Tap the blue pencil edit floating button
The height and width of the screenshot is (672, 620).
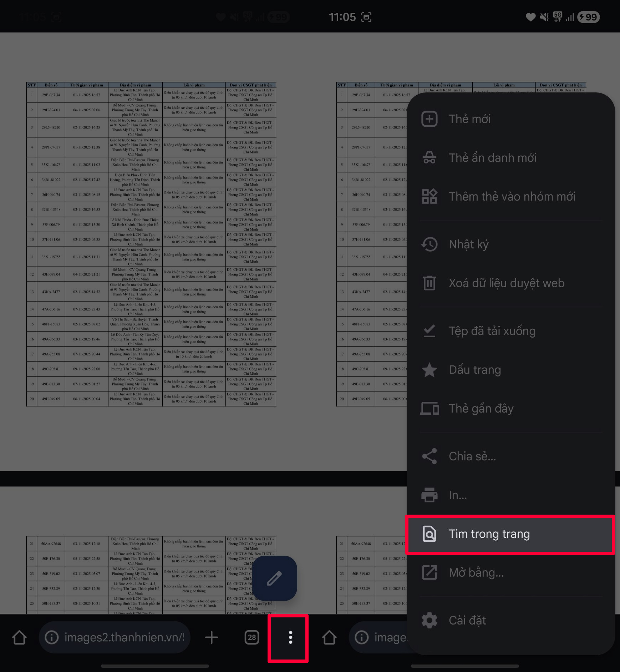click(x=275, y=578)
